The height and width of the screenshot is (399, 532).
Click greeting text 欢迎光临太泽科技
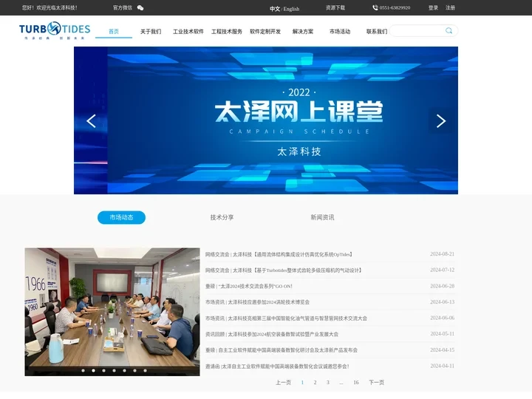pyautogui.click(x=50, y=8)
